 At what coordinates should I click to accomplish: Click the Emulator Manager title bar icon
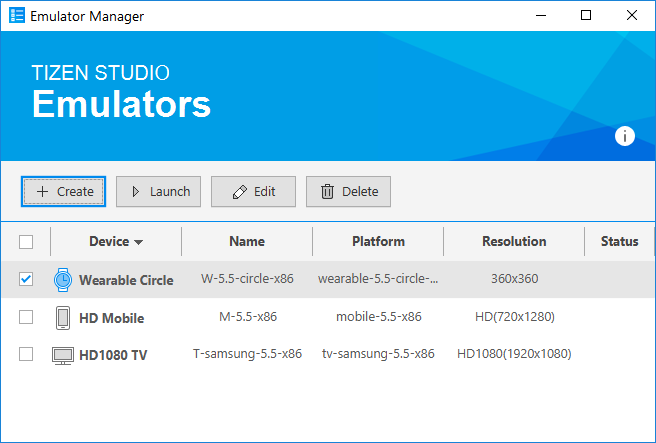click(17, 16)
